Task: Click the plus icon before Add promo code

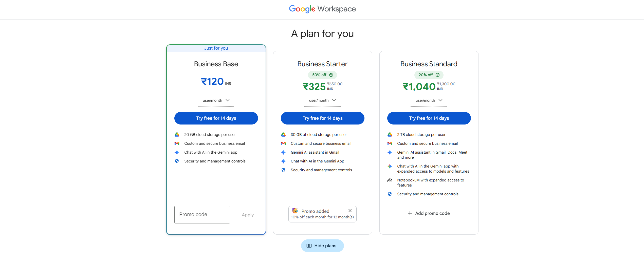Action: click(x=410, y=213)
